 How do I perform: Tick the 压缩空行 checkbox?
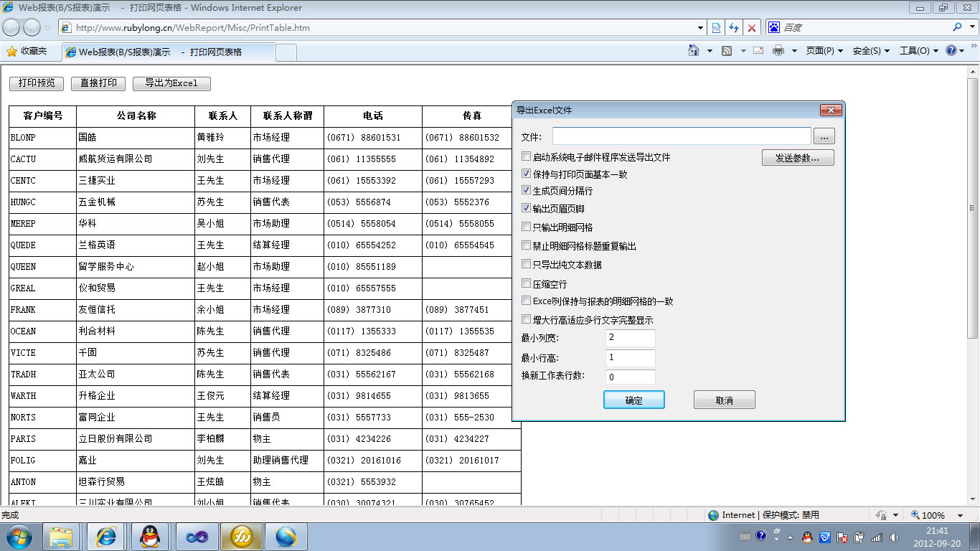(x=527, y=283)
